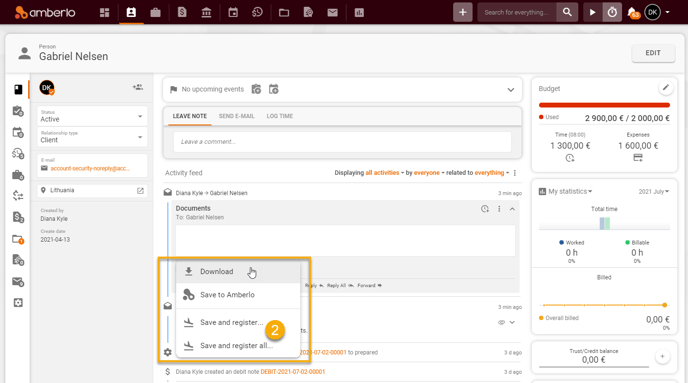
Task: Open the Status Active dropdown
Action: (92, 116)
